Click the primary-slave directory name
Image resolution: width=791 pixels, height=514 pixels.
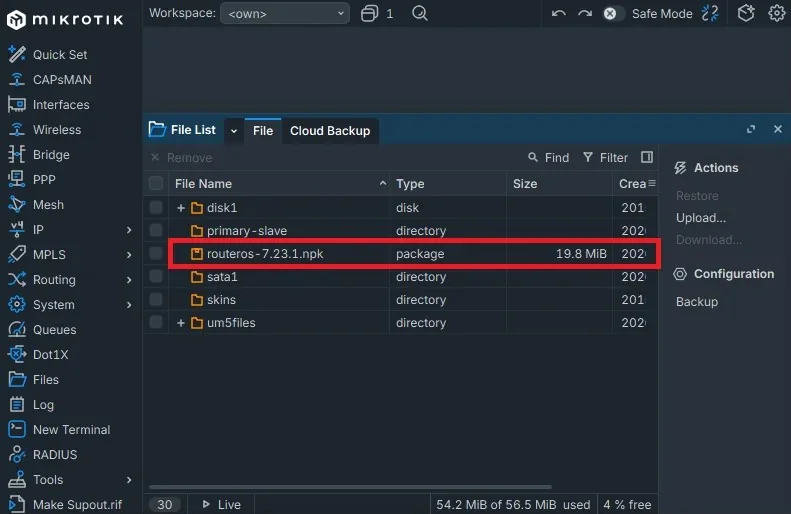click(x=247, y=231)
